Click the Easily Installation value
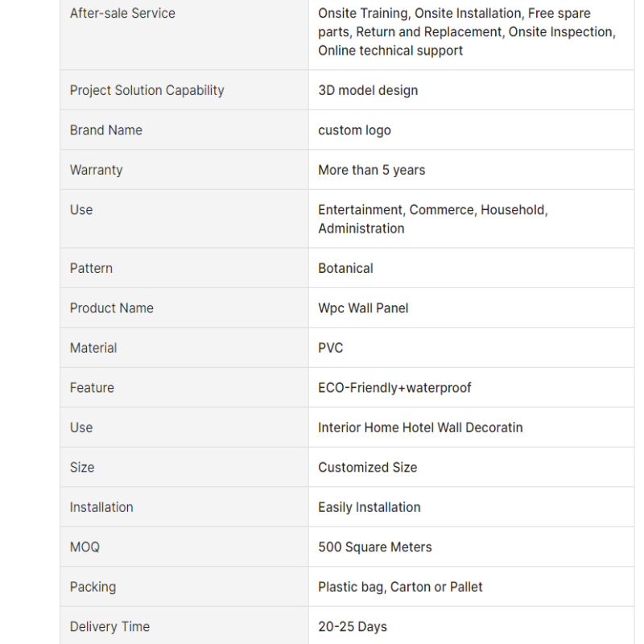 (369, 507)
